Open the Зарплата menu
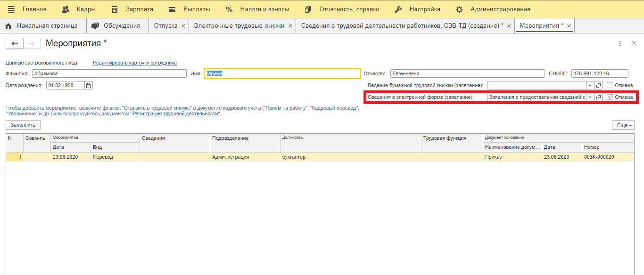The width and height of the screenshot is (644, 275). tap(132, 9)
